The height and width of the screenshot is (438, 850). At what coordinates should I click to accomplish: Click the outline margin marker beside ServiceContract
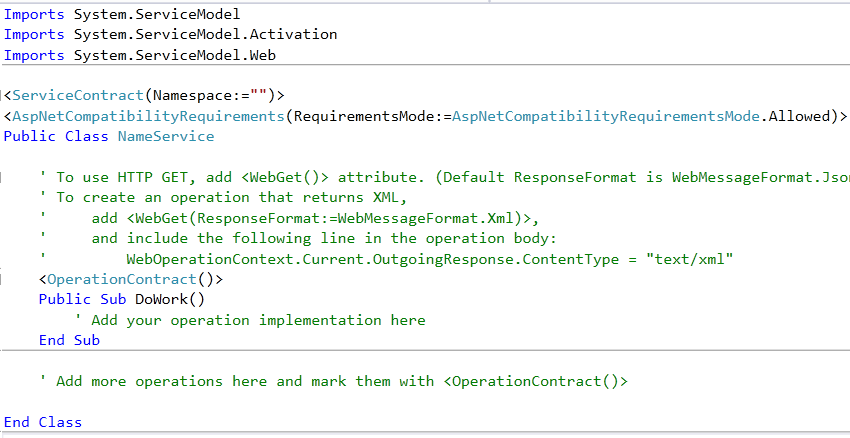(x=5, y=96)
